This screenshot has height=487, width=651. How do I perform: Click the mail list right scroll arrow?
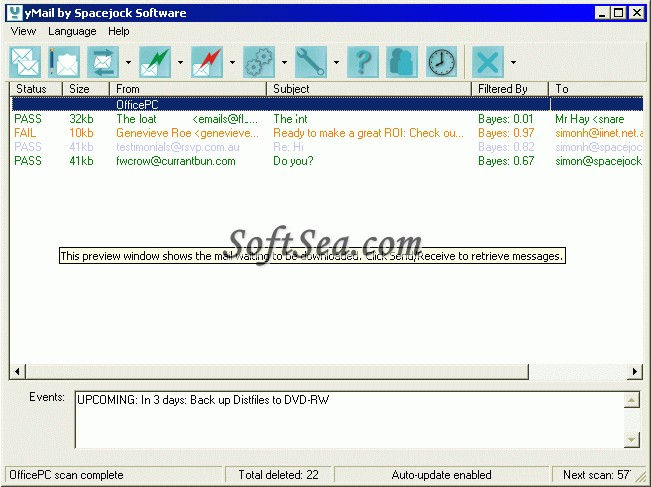[x=635, y=372]
